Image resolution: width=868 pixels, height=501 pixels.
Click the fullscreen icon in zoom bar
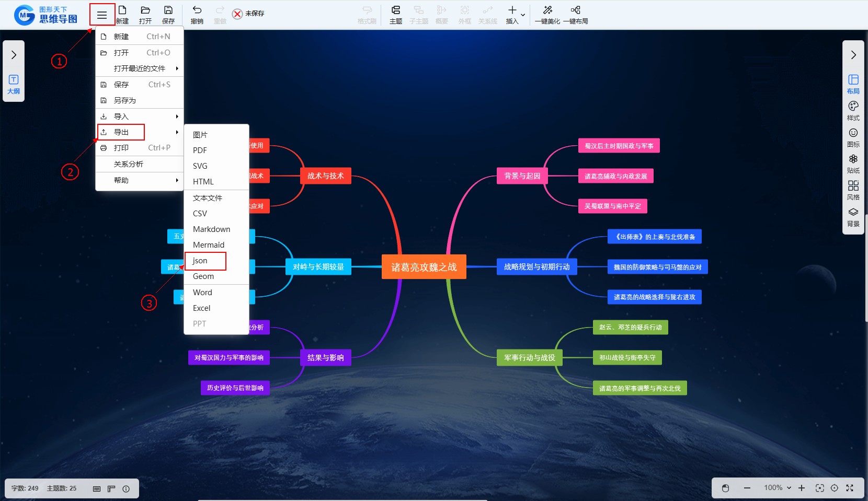850,488
